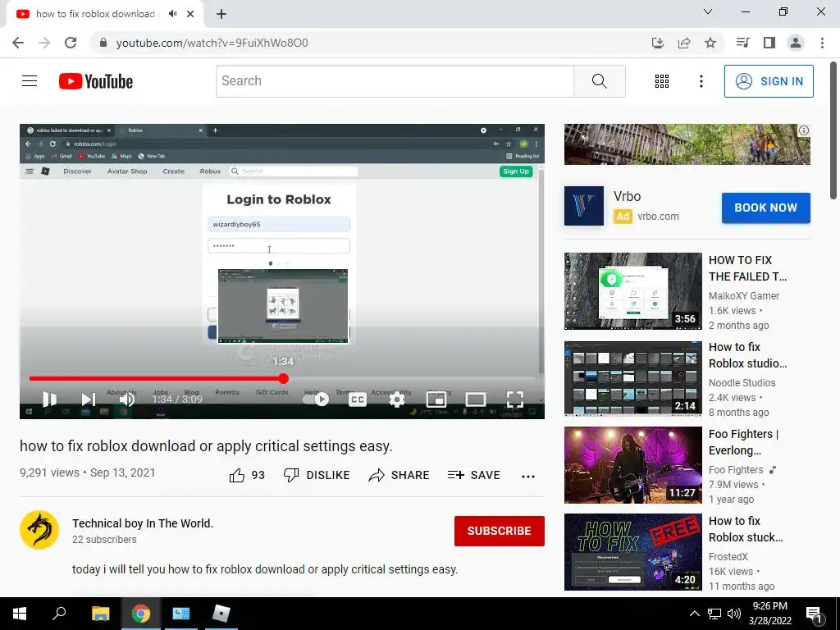Open channel name Technical boy In The World
The image size is (840, 630).
pos(143,523)
